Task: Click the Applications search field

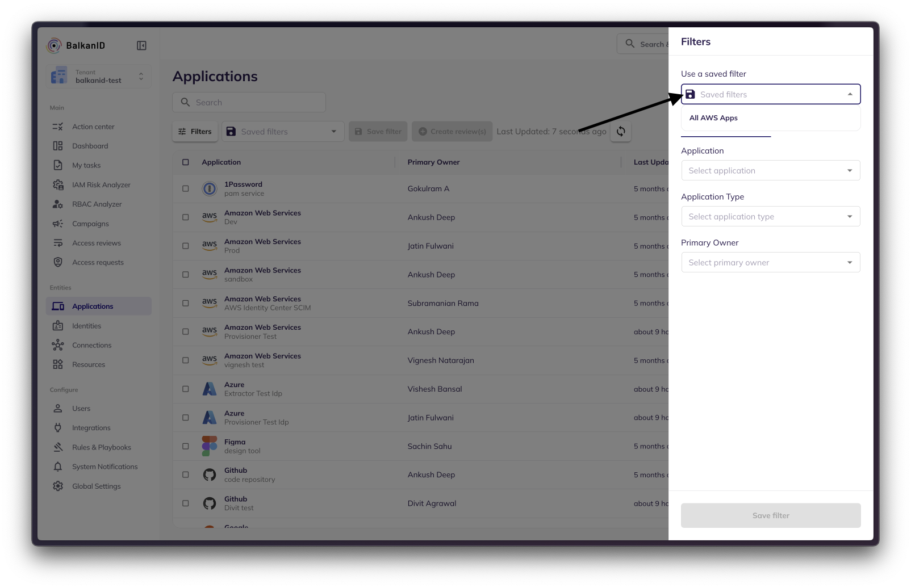Action: click(x=249, y=103)
